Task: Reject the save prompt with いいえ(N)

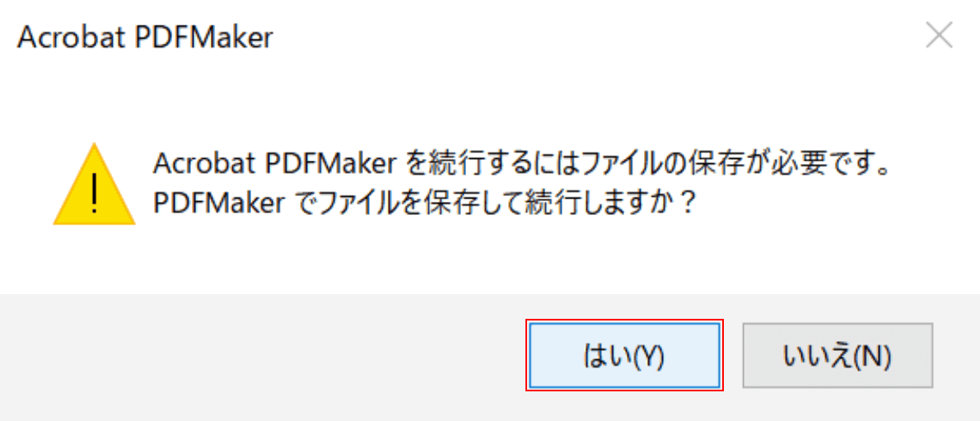Action: pyautogui.click(x=838, y=355)
